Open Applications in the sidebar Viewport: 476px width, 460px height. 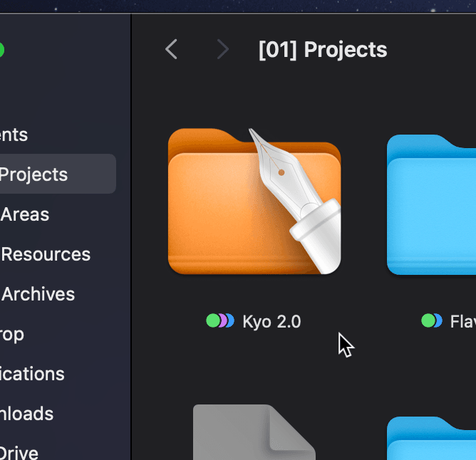pyautogui.click(x=32, y=374)
